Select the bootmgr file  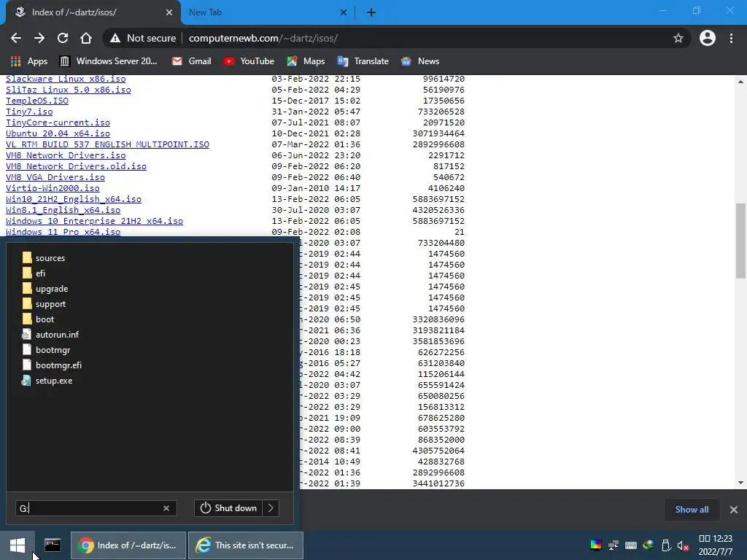tap(46, 349)
